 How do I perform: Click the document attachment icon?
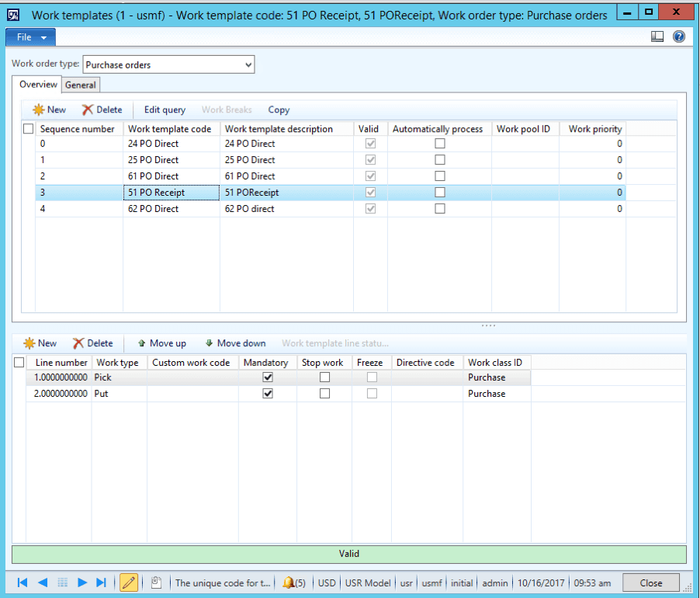coord(156,582)
